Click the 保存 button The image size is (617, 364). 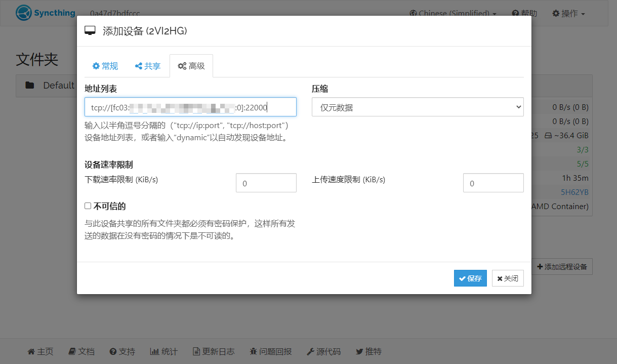[x=470, y=278]
